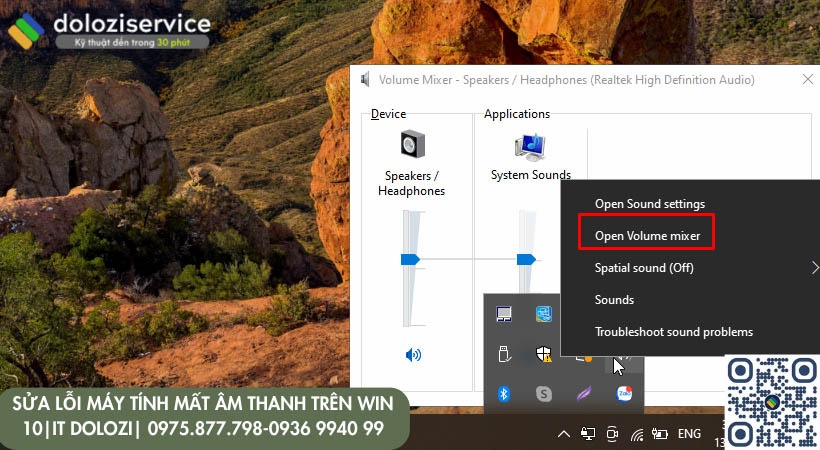Click Troubleshoot sound problems
Screen dimensions: 820x450
point(674,332)
